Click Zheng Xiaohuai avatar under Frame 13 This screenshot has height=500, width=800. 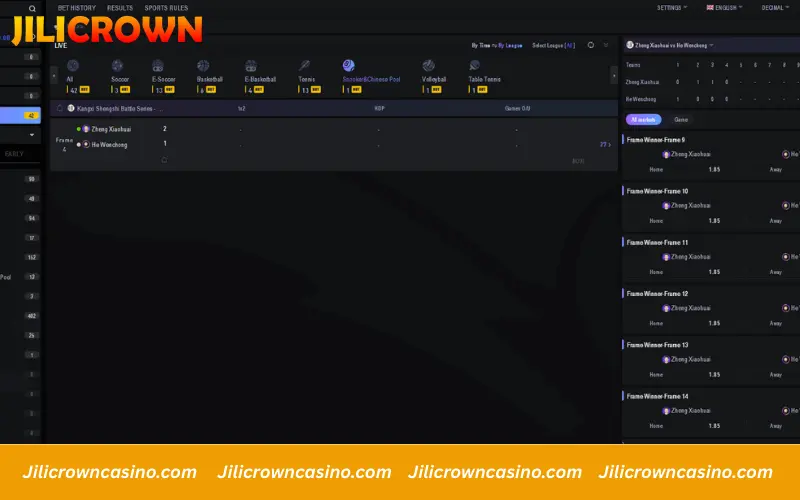[666, 360]
